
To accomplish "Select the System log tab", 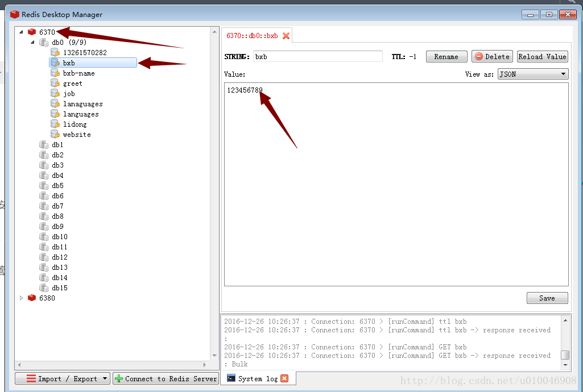I will tap(258, 378).
